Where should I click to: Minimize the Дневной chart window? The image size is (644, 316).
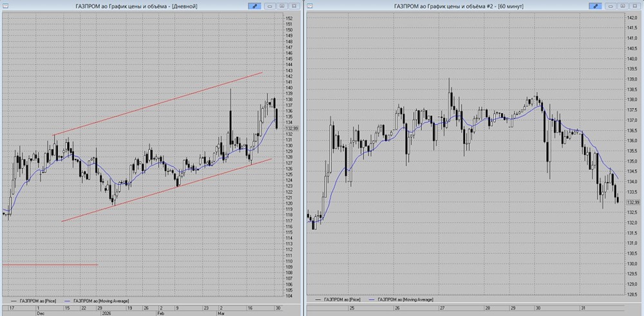(x=270, y=6)
